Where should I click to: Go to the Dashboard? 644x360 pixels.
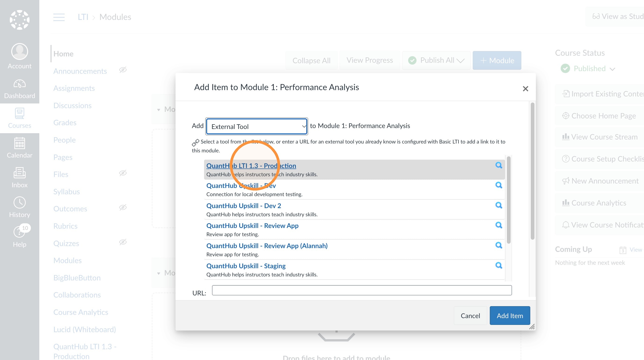[x=19, y=89]
